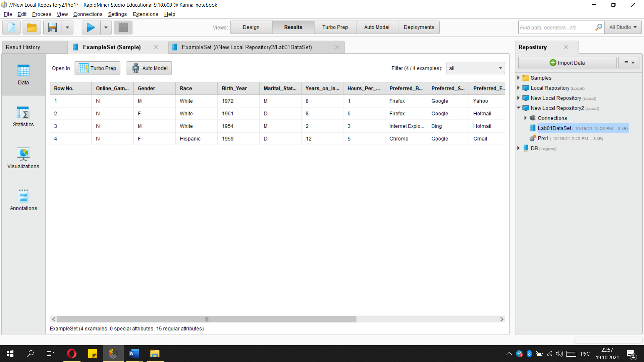The height and width of the screenshot is (362, 644).
Task: Click the Find data, operators search field
Action: (556, 27)
